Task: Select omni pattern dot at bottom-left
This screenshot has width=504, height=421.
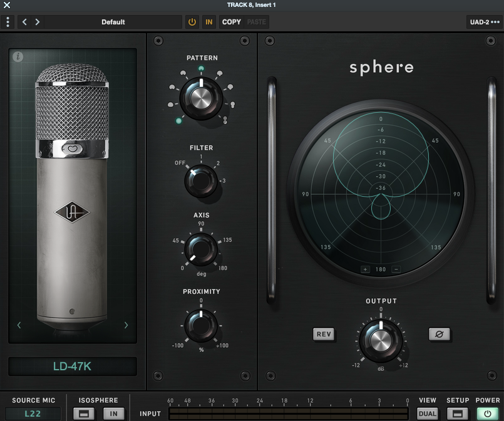Action: tap(178, 121)
